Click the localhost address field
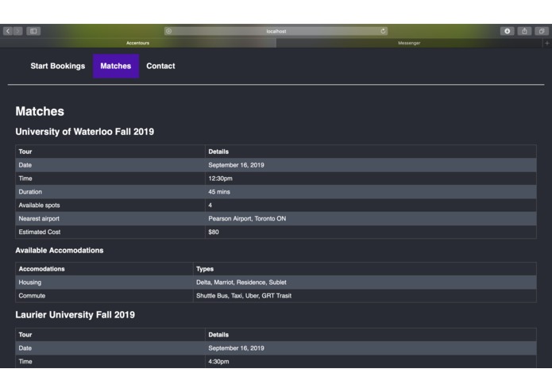The height and width of the screenshot is (392, 552). [x=276, y=31]
